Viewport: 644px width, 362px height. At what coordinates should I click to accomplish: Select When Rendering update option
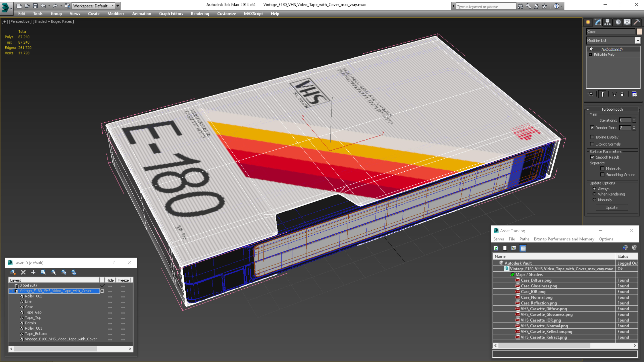click(595, 194)
